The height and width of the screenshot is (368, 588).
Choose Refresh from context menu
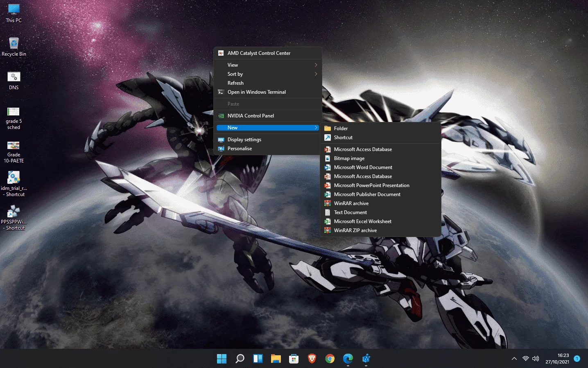268,83
